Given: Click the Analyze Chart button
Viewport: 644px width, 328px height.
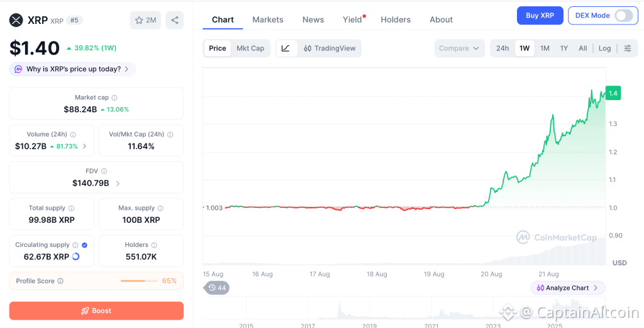Looking at the screenshot, I should coord(568,288).
